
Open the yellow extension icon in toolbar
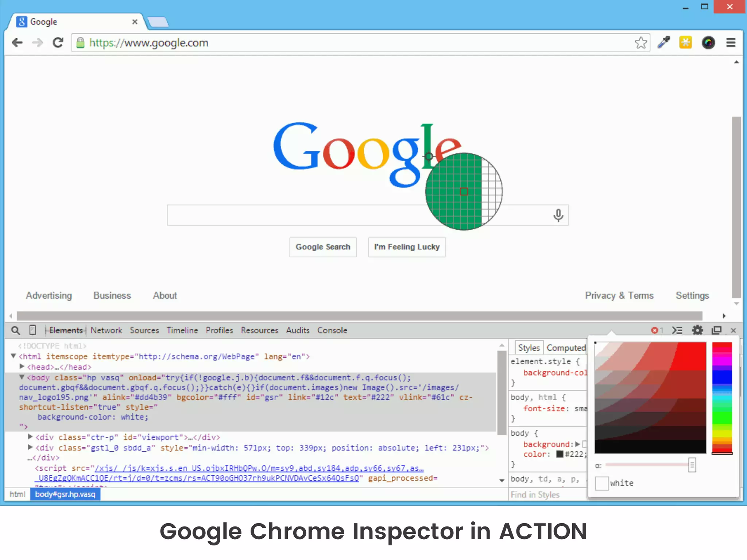686,43
